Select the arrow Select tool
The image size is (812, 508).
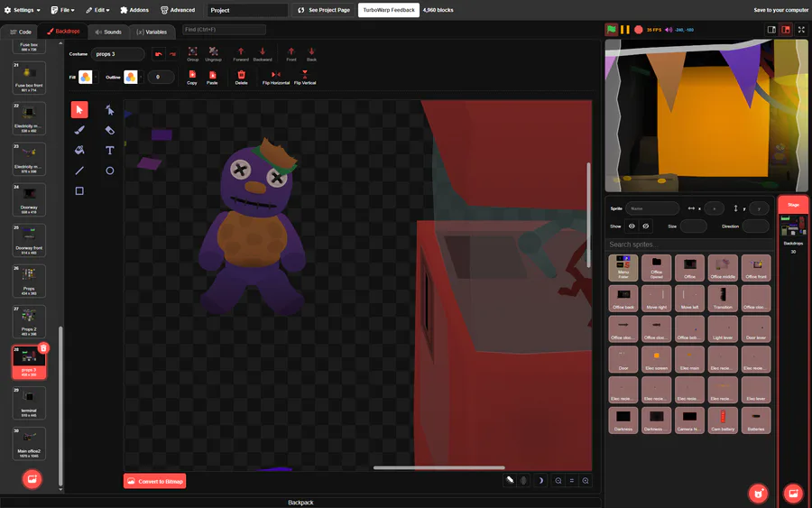point(79,110)
